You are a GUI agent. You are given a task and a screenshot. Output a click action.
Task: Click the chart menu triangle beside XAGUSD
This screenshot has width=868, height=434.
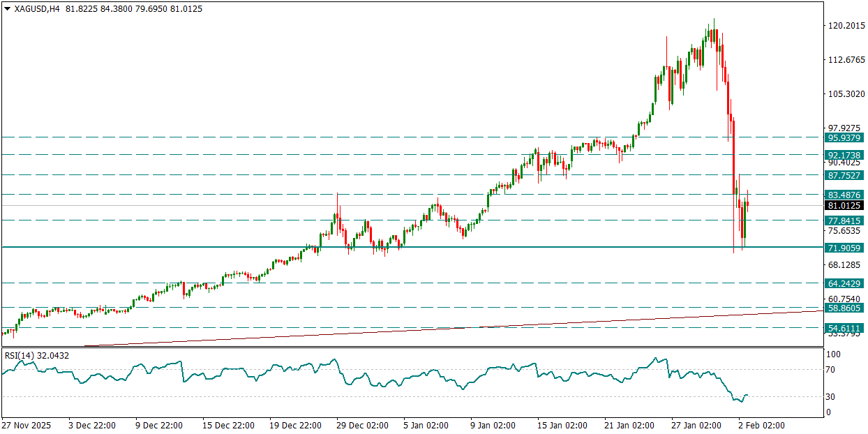8,10
